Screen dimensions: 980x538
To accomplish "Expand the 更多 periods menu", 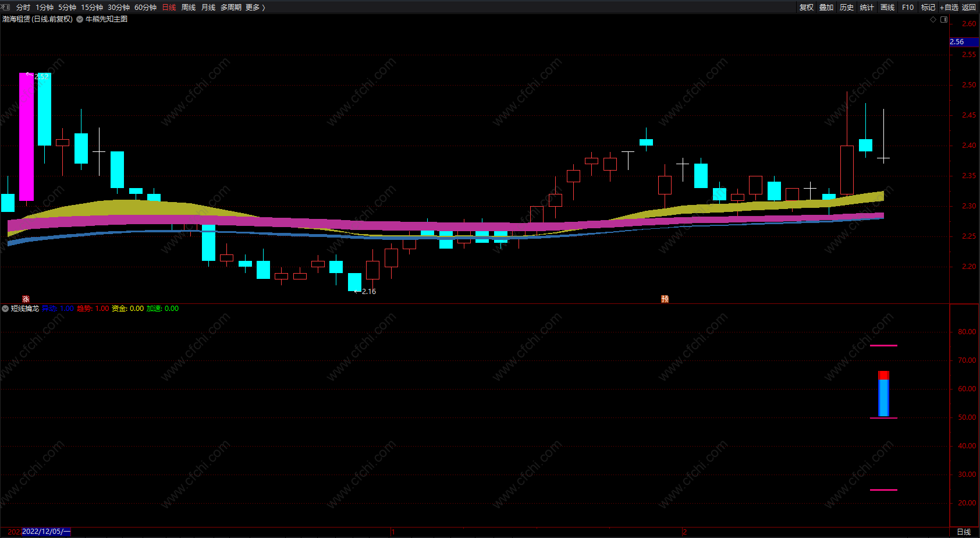I will (x=255, y=8).
